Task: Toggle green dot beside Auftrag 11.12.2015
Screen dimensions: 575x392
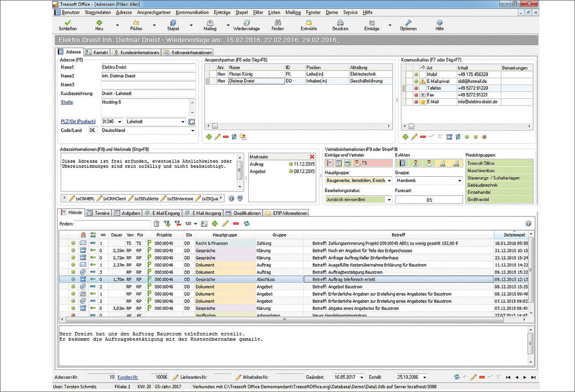Action: point(291,164)
